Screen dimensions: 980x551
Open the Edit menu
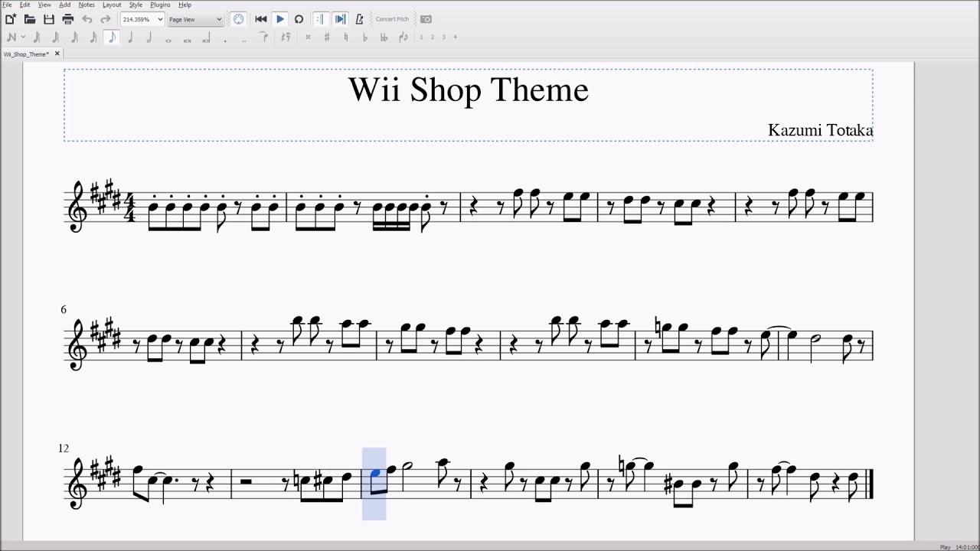point(25,5)
